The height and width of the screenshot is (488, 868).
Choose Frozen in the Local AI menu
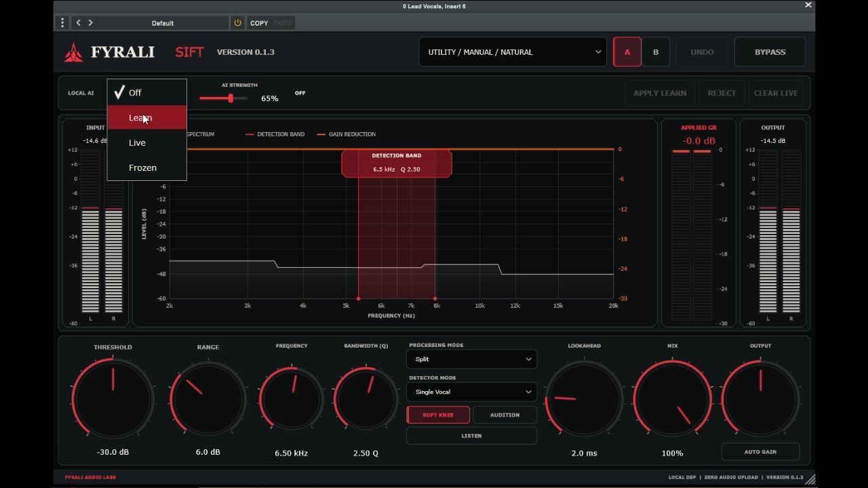(x=146, y=168)
